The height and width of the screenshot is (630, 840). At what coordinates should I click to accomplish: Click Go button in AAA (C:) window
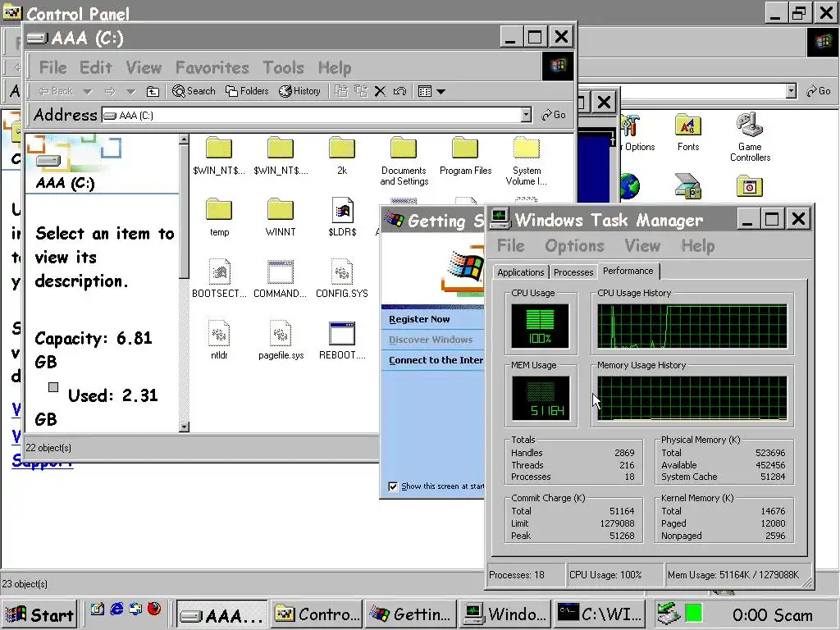(x=554, y=115)
